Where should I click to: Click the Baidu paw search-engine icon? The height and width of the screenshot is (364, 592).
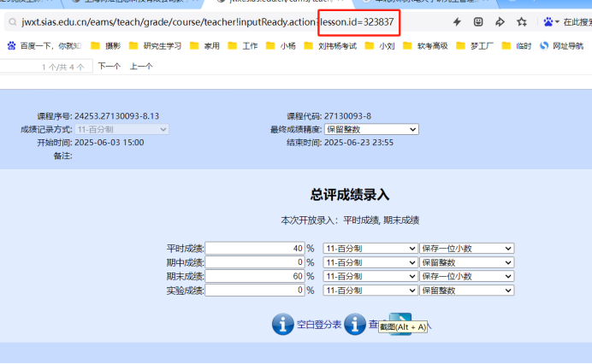coord(548,22)
